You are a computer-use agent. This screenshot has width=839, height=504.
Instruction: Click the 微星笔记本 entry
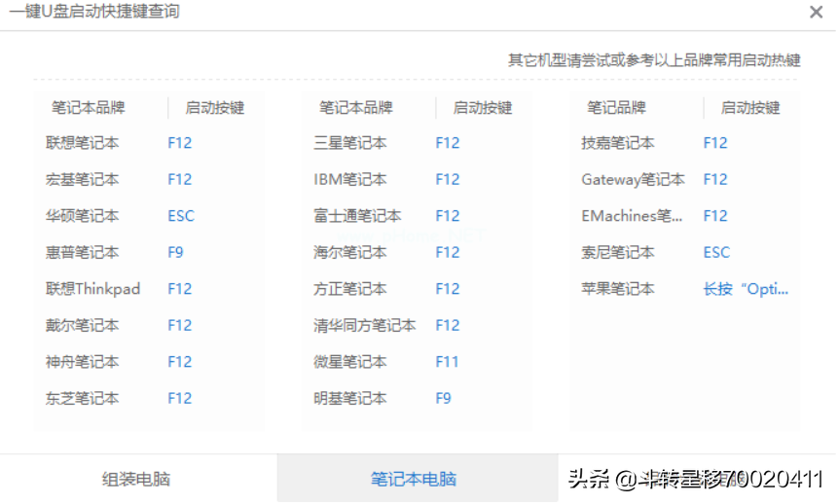350,362
